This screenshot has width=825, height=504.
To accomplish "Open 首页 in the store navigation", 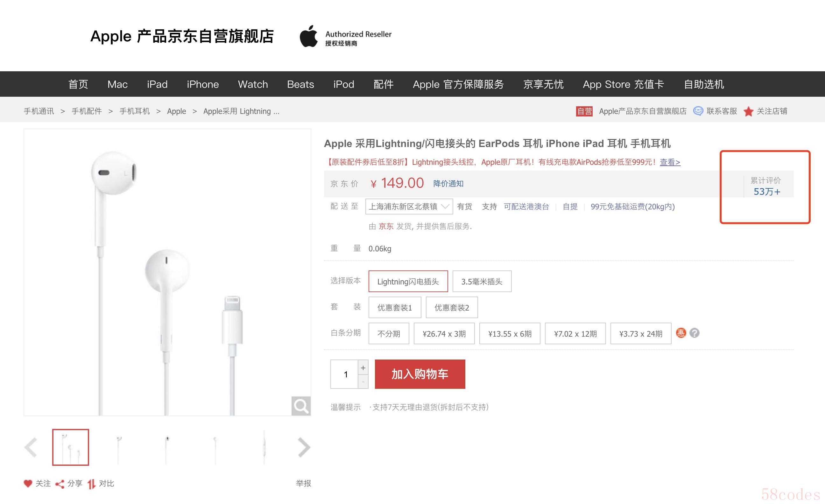I will 78,84.
